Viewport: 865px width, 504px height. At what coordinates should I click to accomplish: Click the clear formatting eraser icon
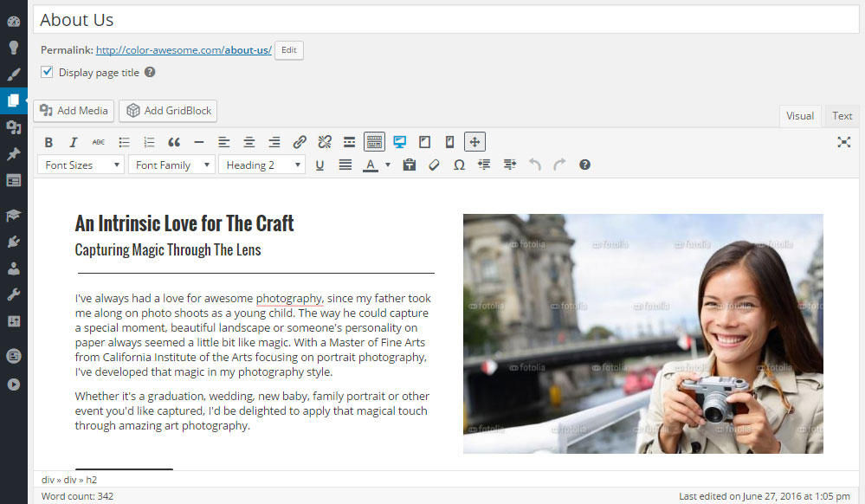(x=435, y=165)
